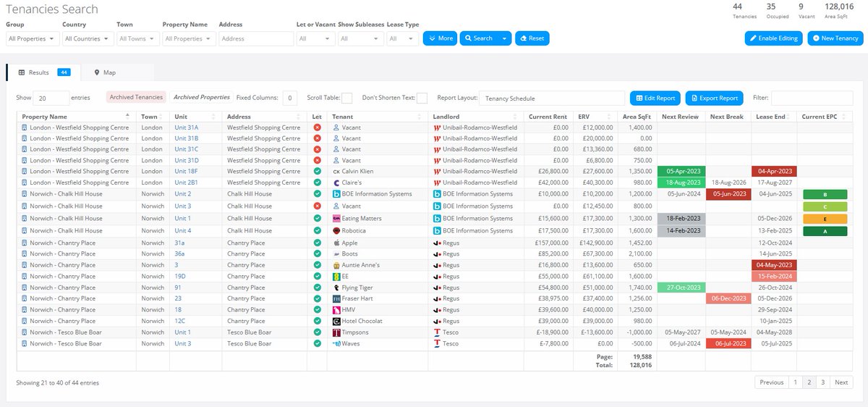Click the red not-let icon for Unit 31B
The height and width of the screenshot is (407, 868).
(x=317, y=138)
